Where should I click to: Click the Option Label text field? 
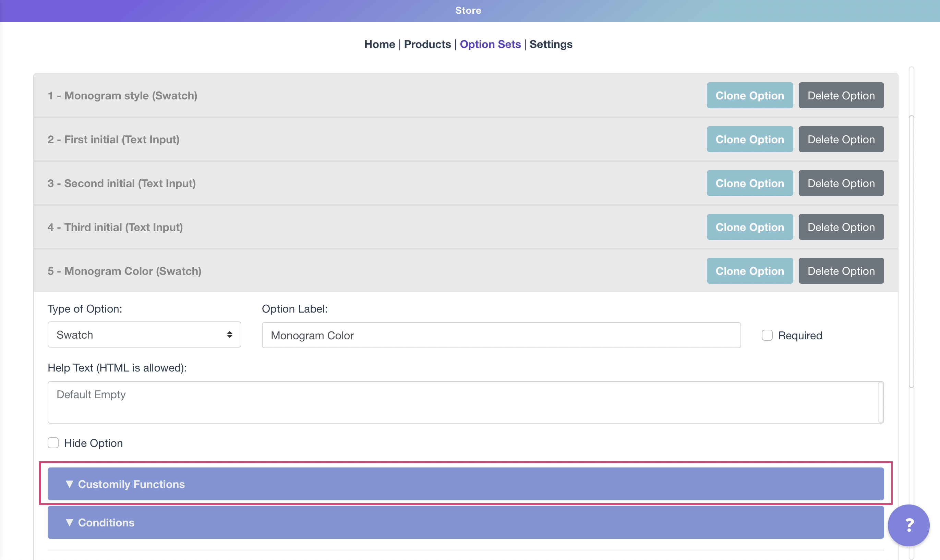click(x=501, y=335)
